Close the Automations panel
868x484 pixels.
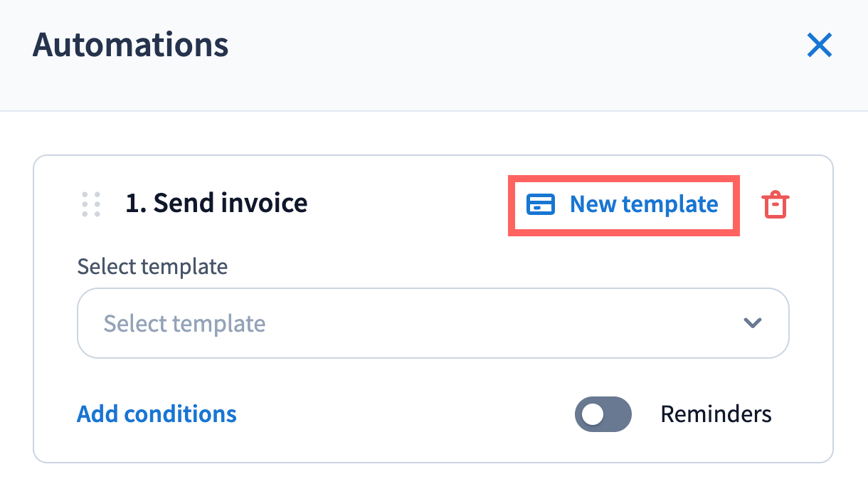click(820, 46)
